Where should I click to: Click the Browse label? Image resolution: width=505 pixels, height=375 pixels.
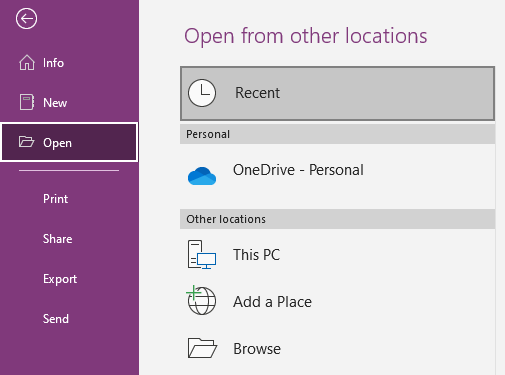coord(257,349)
